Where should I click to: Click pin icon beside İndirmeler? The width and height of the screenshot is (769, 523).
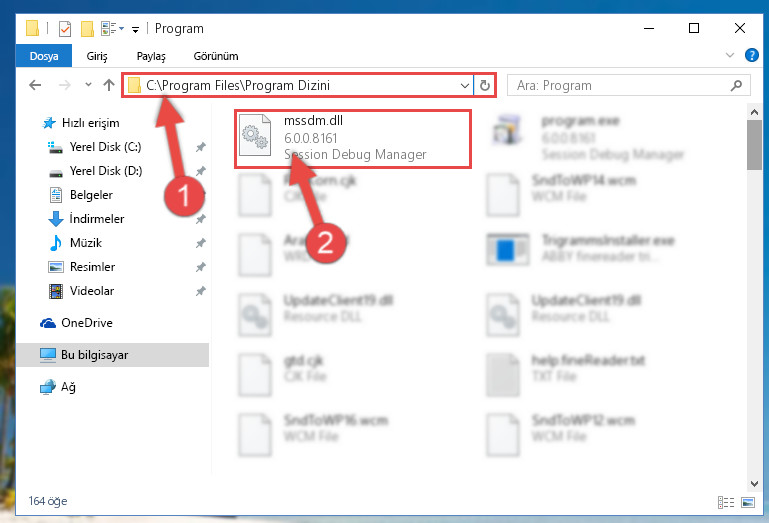(201, 219)
